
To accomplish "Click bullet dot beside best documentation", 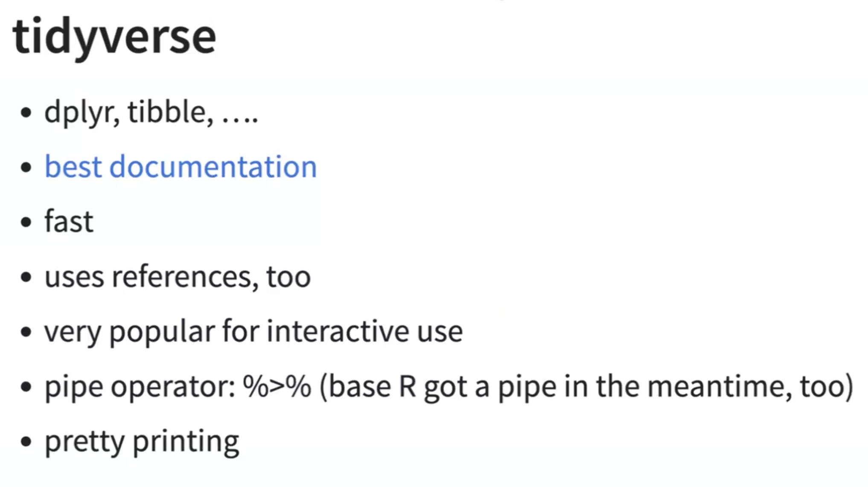I will tap(26, 167).
